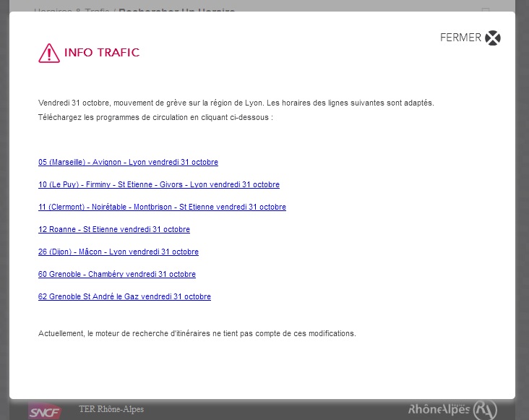Click the X close icon
Viewport: 529px width, 420px height.
click(x=492, y=38)
